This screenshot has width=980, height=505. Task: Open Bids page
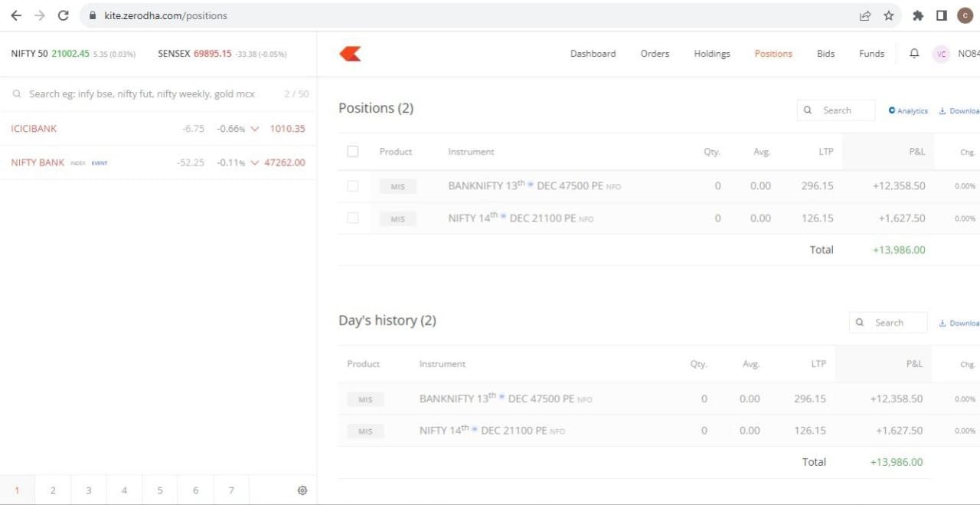[x=826, y=54]
